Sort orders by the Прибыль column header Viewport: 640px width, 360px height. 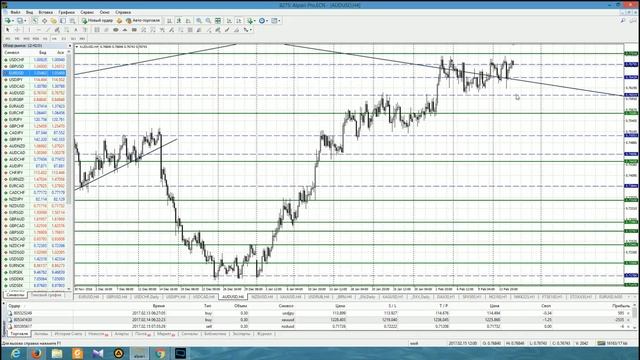click(x=621, y=306)
